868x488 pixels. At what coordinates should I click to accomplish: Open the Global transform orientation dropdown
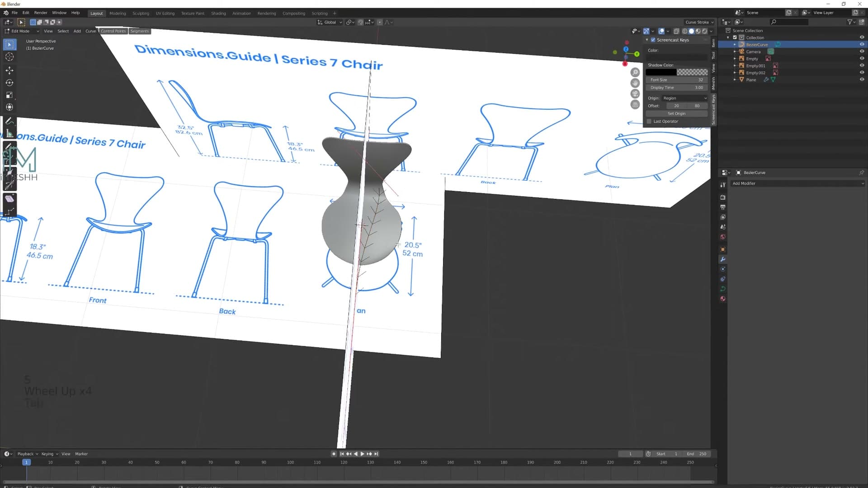point(329,22)
